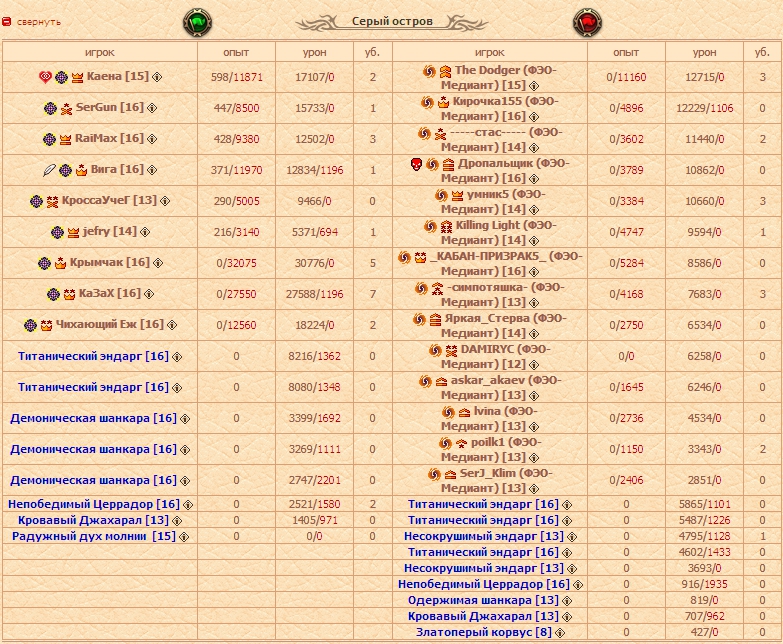This screenshot has width=783, height=644.
Task: Click the purple clan emblem beside КаЗаХ
Action: (x=53, y=294)
